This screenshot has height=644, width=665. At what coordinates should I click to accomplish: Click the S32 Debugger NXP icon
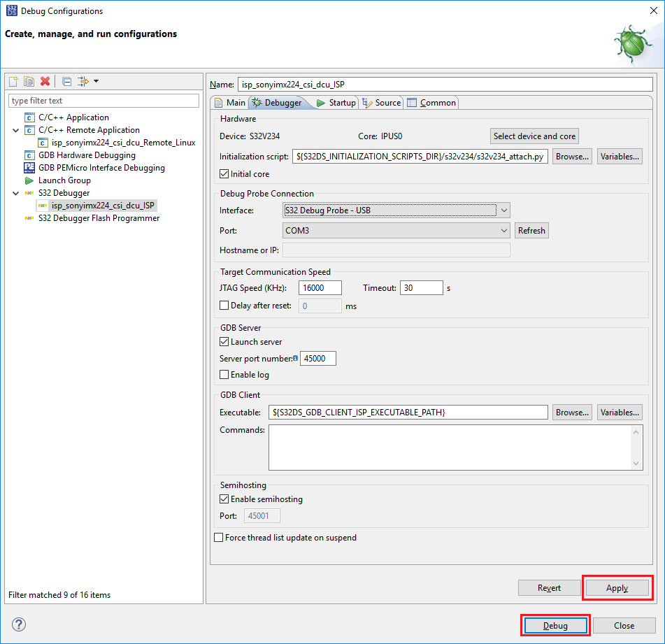tap(29, 193)
